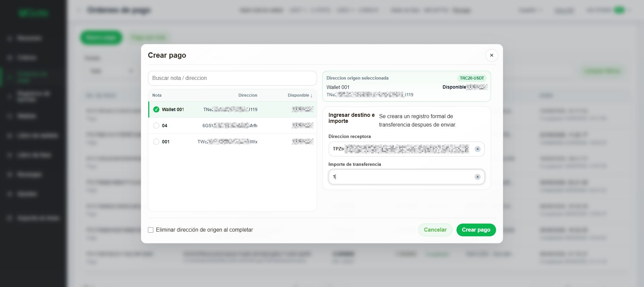
Task: Clear the Importe de transferencia field
Action: [x=477, y=177]
